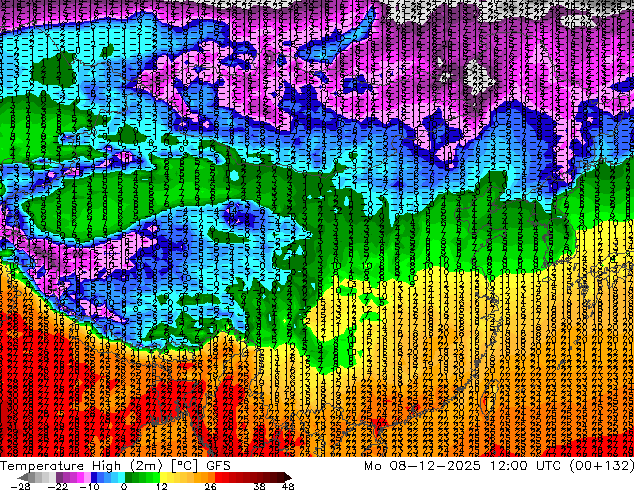This screenshot has height=490, width=634.
Task: Click the '48' legend value
Action: tap(288, 486)
